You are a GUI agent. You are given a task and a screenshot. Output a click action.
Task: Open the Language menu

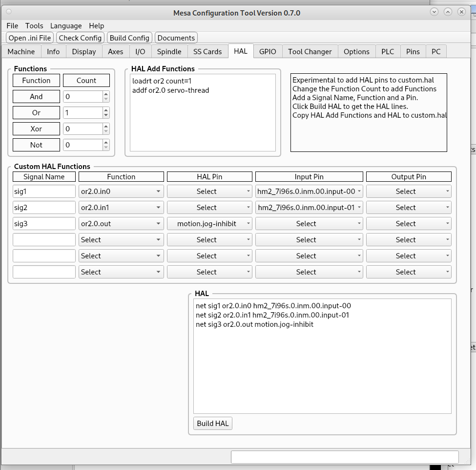coord(66,26)
